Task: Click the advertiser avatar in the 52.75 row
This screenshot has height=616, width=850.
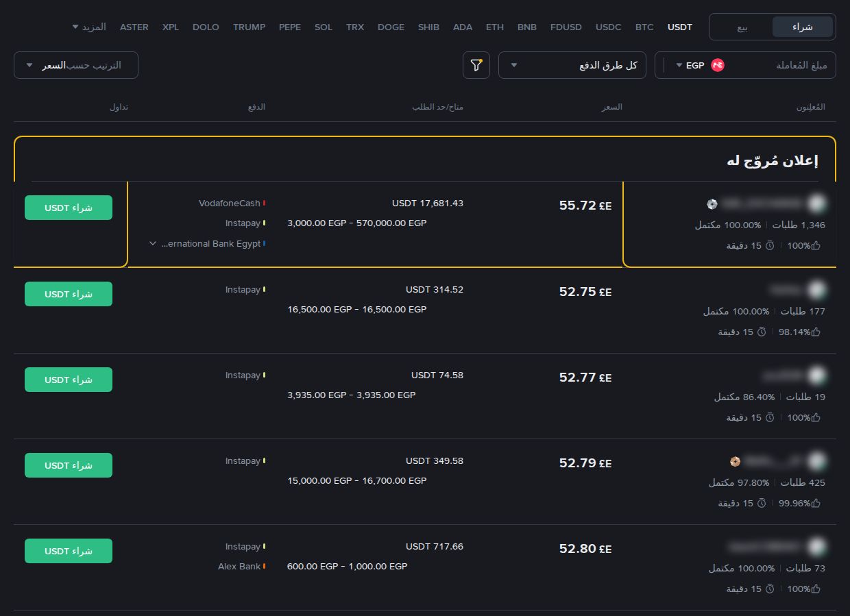Action: 816,290
